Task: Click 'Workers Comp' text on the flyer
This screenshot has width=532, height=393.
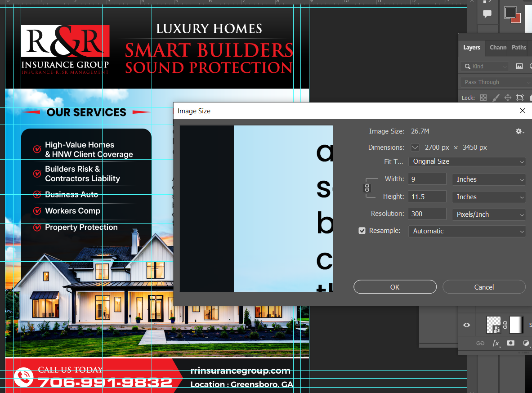Action: coord(72,211)
